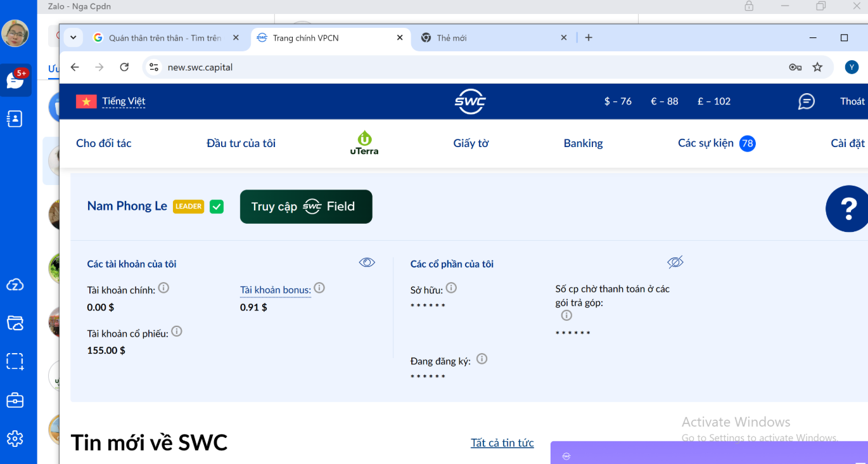Viewport: 868px width, 464px height.
Task: Bookmark this page with star icon
Action: 817,67
